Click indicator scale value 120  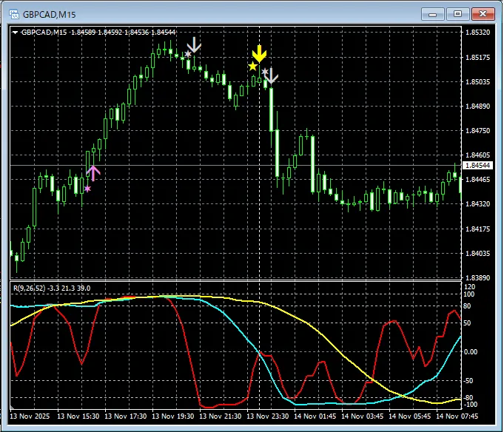click(470, 286)
